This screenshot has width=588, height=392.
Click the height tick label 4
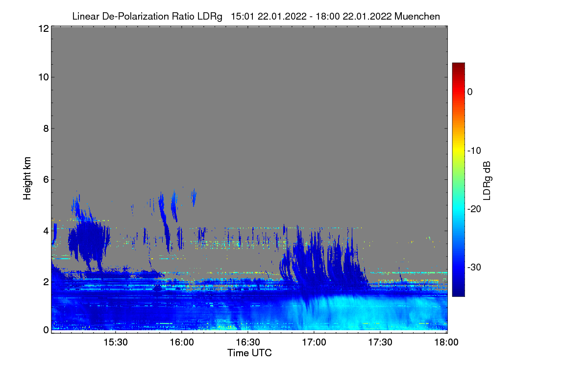[x=45, y=230]
